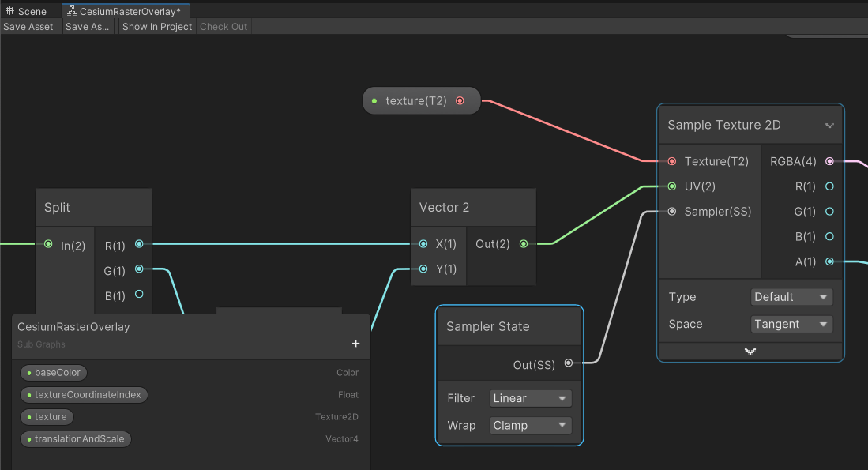Click the UV(2) input port

[x=672, y=186]
